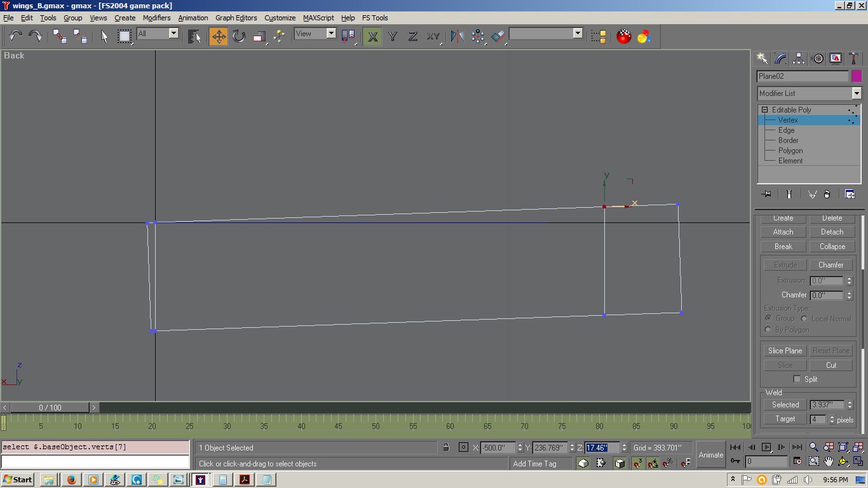
Task: Restrict transform to the Z axis
Action: (413, 36)
